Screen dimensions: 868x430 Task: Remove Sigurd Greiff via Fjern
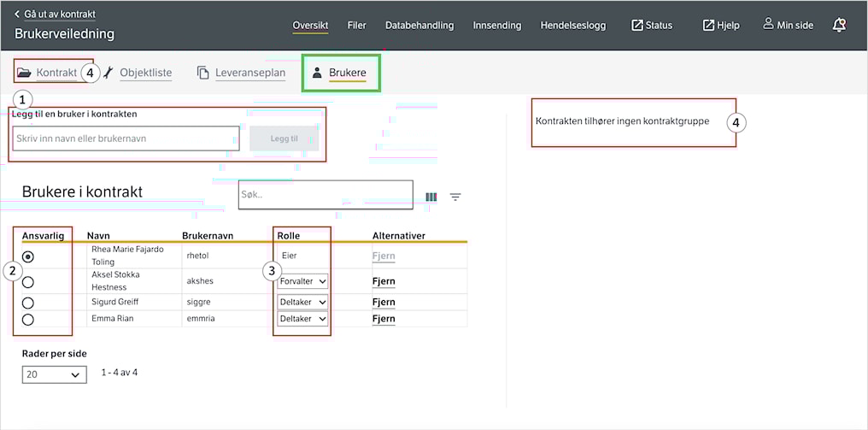(x=384, y=302)
